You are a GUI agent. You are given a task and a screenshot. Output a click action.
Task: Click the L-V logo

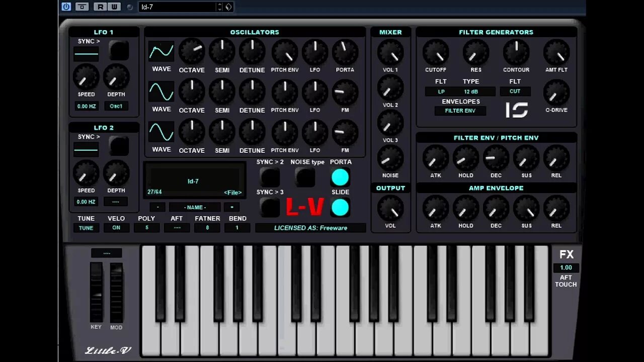305,207
